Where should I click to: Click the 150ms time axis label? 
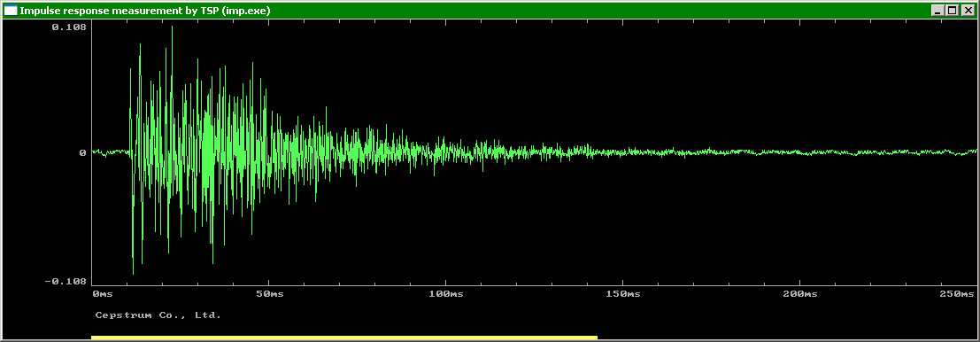623,293
